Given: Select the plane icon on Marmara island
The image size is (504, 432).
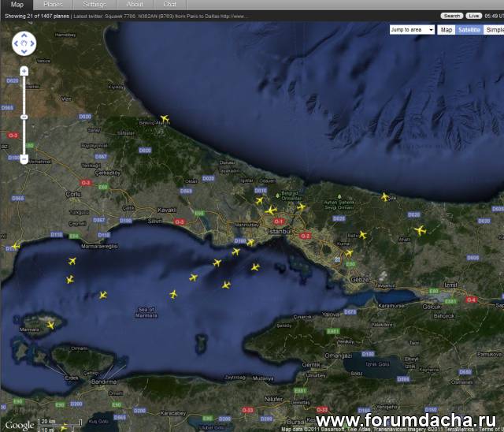Looking at the screenshot, I should coord(51,325).
